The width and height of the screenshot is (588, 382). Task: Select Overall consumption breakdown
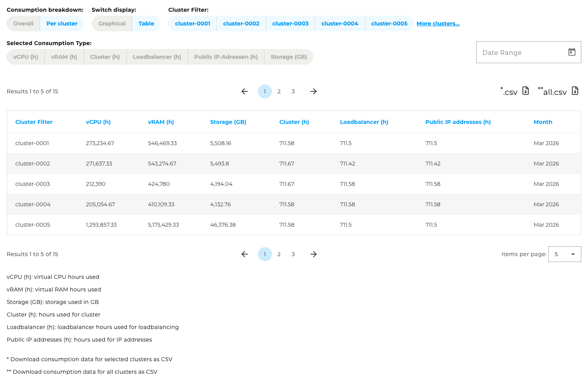click(24, 24)
